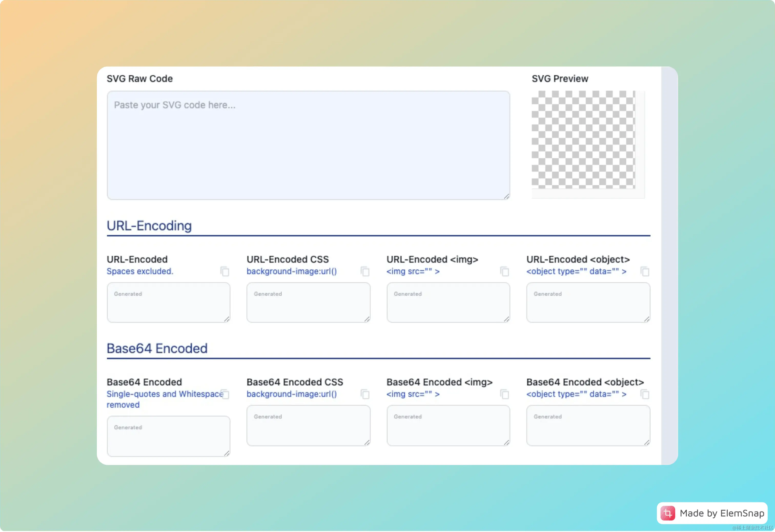Click the URL-Encoded CSS generated output box
Image resolution: width=775 pixels, height=532 pixels.
308,303
